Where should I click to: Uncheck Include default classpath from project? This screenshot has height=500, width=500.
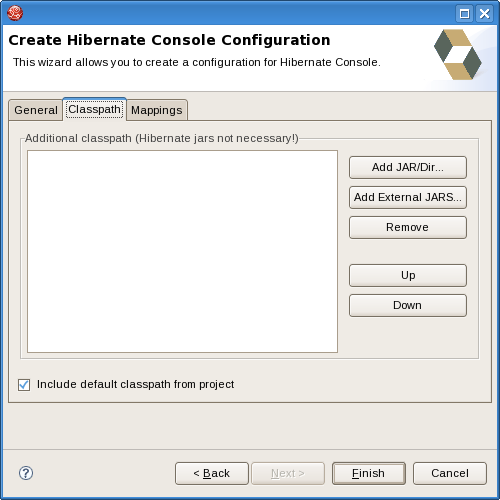[24, 385]
